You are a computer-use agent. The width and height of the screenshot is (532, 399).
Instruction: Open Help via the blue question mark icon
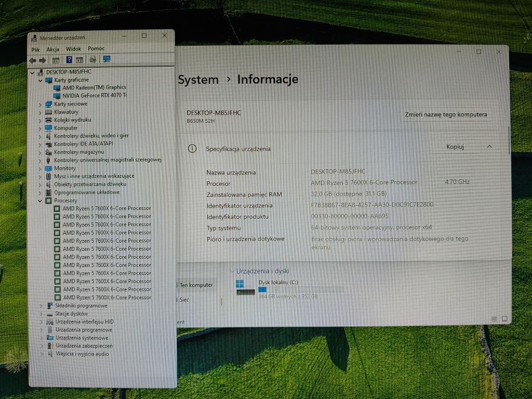[69, 60]
